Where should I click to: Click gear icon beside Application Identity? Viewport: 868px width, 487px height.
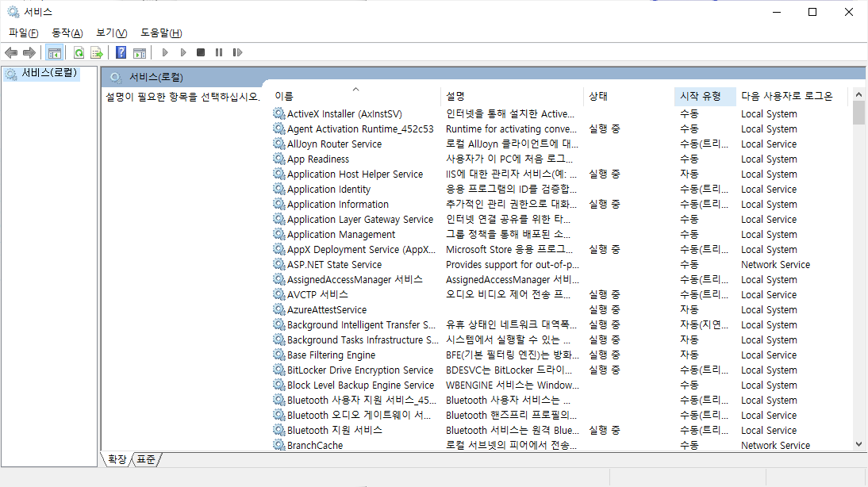tap(279, 189)
